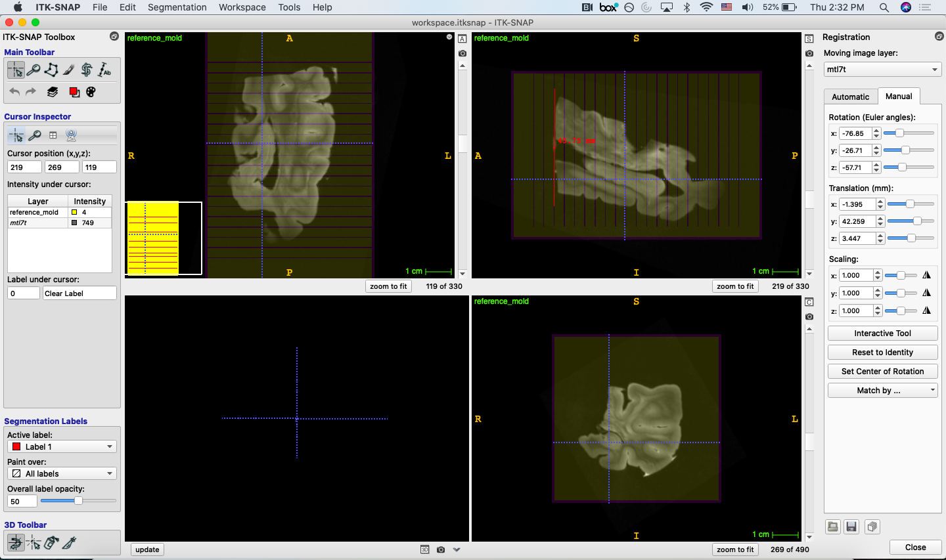
Task: Open the Match by dropdown
Action: point(882,390)
